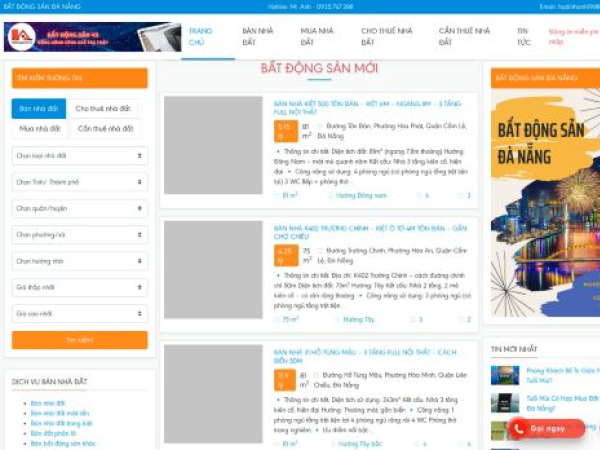Select the Cho thuê nhà đất search tab
600x450 pixels.
coord(102,108)
